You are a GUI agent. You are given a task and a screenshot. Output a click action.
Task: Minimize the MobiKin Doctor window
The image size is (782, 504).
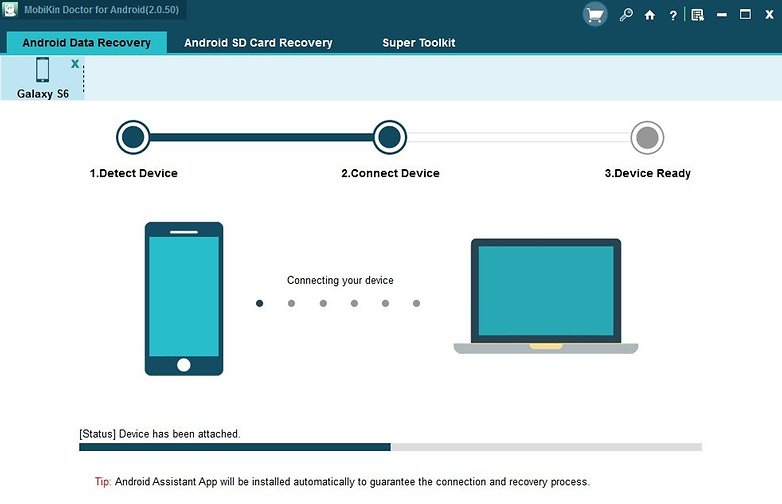[721, 15]
